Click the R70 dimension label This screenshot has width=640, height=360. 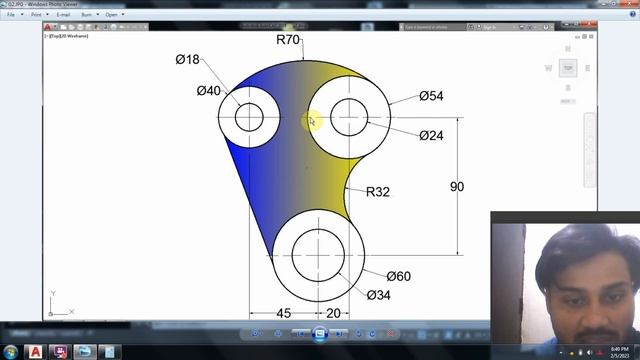(288, 40)
